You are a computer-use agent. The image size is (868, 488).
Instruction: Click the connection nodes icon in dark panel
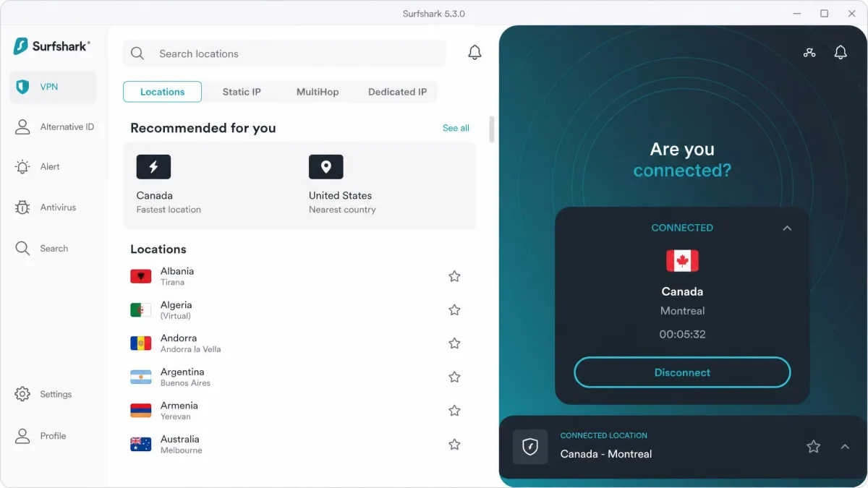point(809,52)
